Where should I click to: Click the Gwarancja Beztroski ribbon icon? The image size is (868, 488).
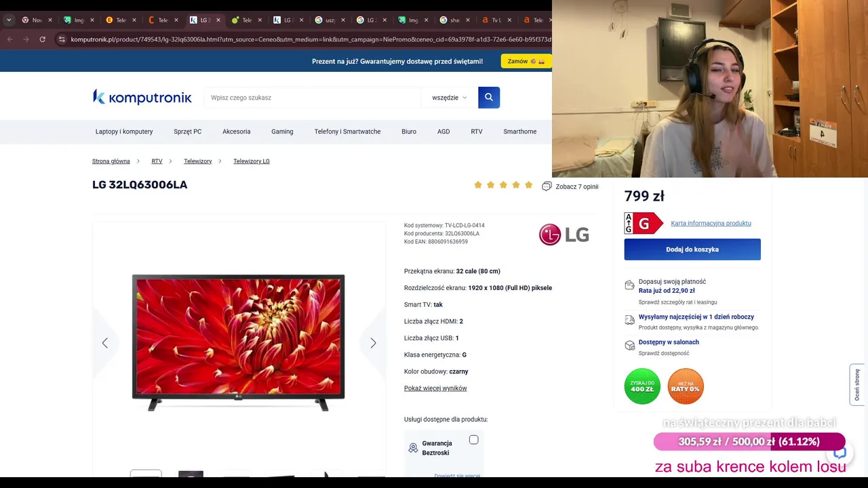413,448
